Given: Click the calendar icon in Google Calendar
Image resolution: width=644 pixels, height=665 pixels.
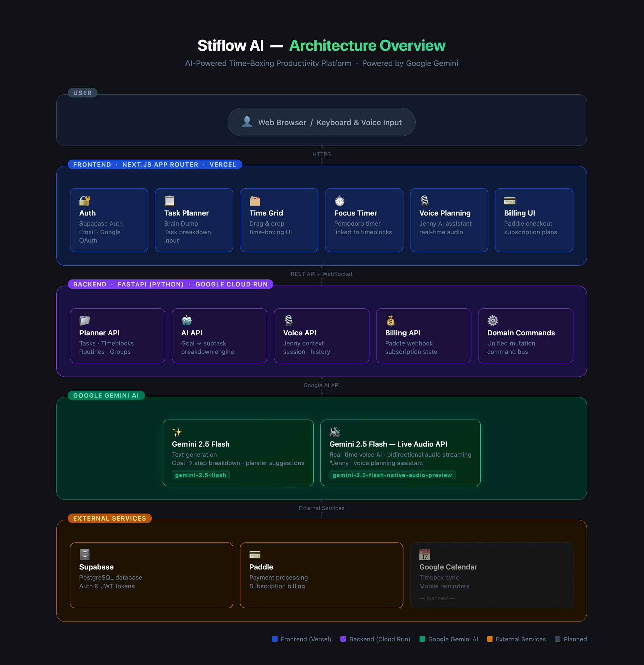Looking at the screenshot, I should 425,554.
